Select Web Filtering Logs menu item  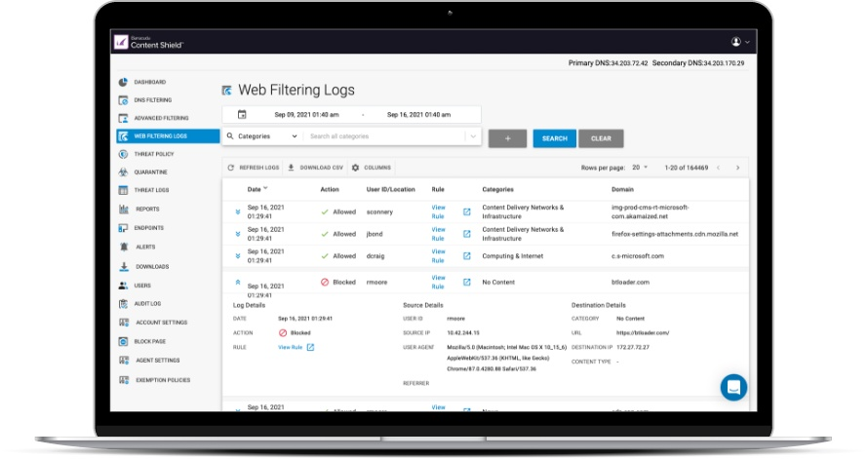[169, 136]
